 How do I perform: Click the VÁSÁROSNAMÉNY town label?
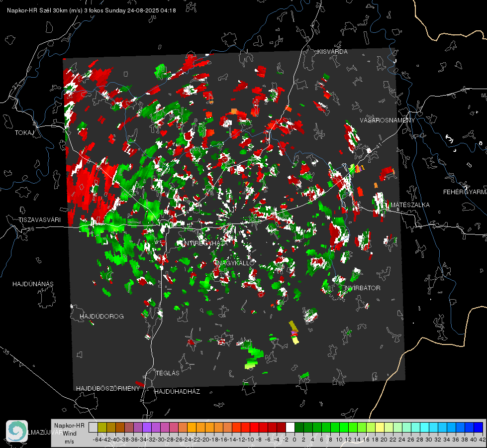[x=388, y=120]
